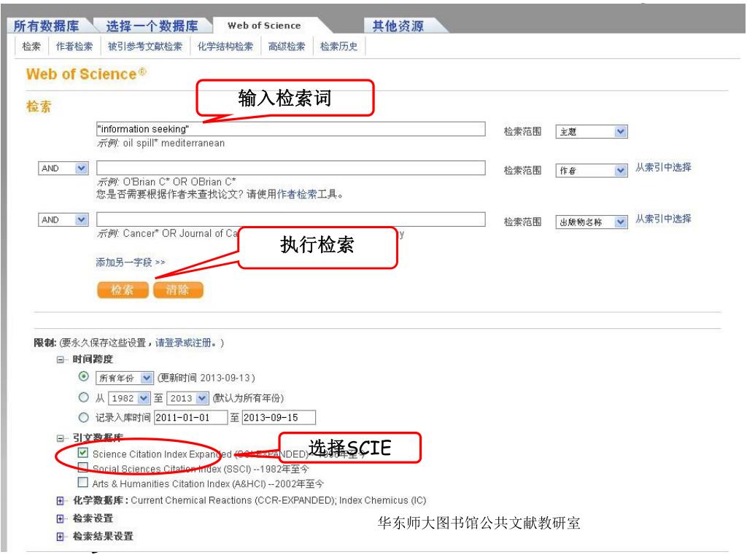This screenshot has width=747, height=560.
Task: Click the orange 清除 button
Action: pos(178,289)
